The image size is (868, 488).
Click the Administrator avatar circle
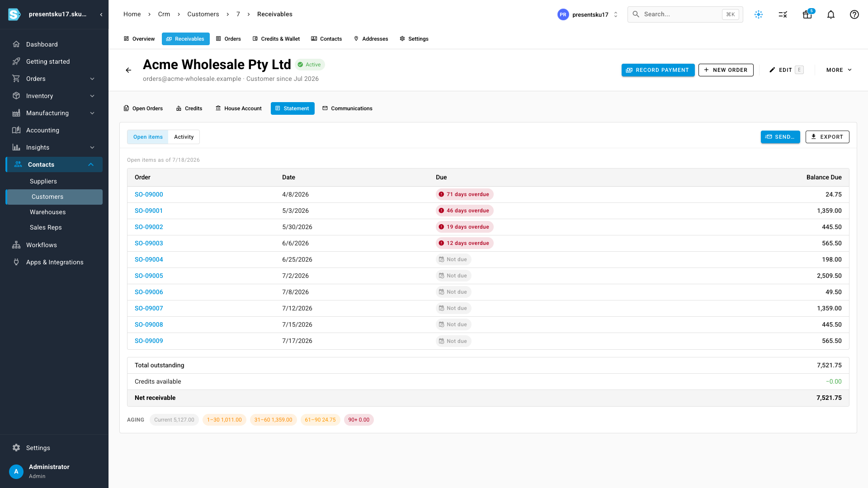click(16, 471)
